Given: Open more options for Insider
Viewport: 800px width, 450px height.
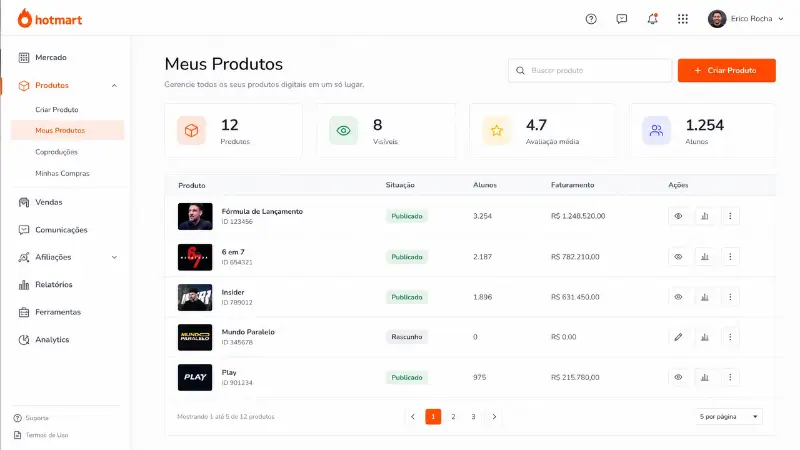Looking at the screenshot, I should click(730, 297).
